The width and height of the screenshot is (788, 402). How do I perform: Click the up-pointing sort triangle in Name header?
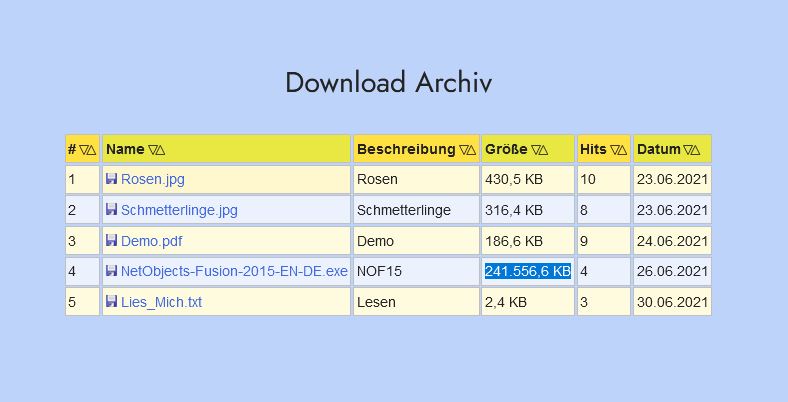point(161,150)
